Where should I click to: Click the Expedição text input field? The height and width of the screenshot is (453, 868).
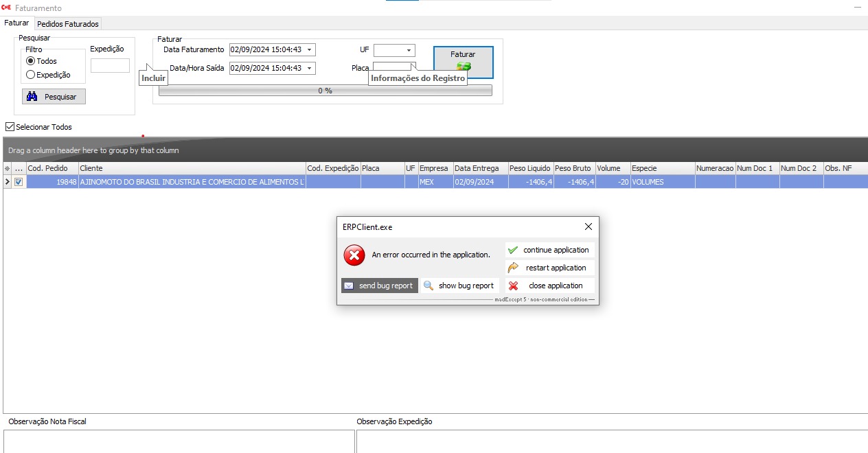coord(110,66)
